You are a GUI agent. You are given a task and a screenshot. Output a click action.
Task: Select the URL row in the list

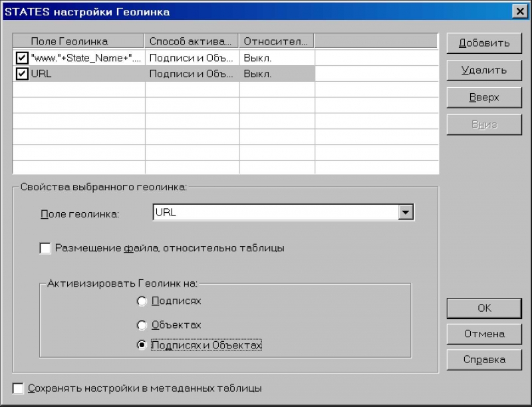[164, 74]
